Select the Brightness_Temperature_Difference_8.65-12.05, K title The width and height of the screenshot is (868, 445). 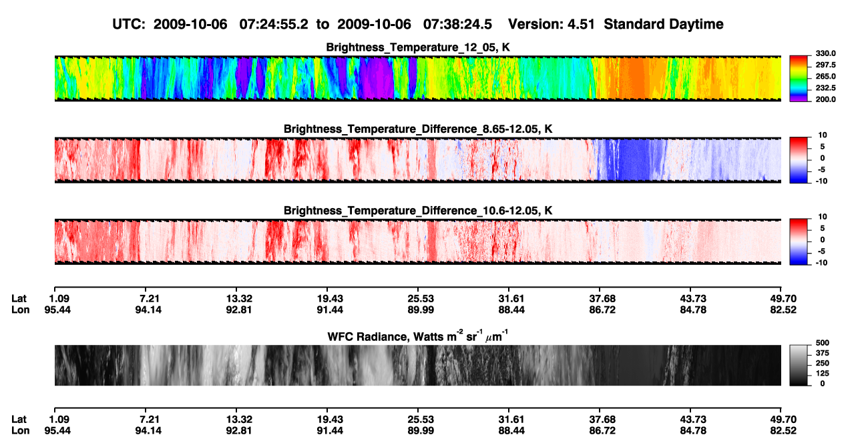click(418, 129)
